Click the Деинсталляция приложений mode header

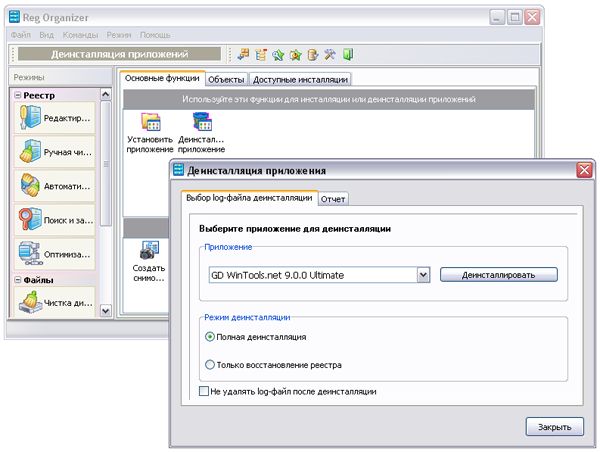point(119,54)
